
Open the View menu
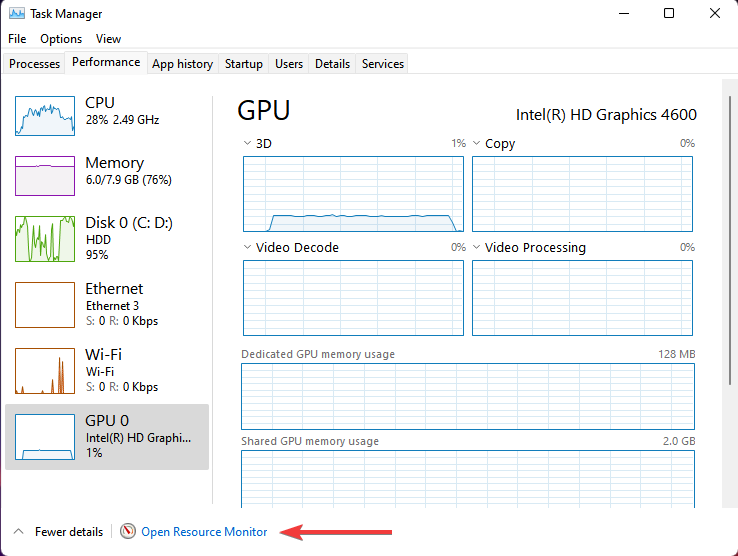click(108, 39)
